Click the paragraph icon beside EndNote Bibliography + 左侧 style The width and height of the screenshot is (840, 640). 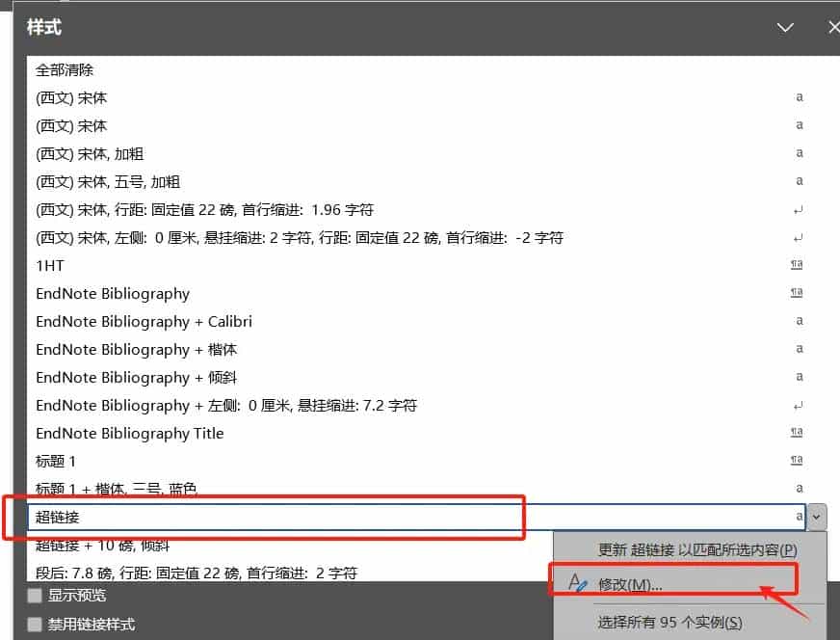click(x=797, y=405)
